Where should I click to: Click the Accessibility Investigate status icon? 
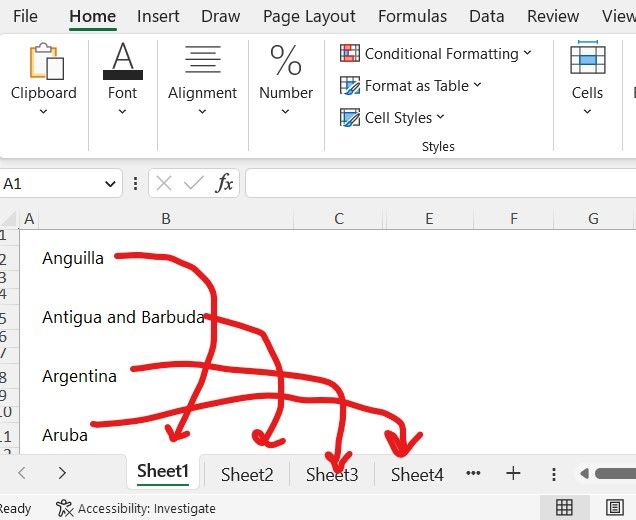coord(64,508)
